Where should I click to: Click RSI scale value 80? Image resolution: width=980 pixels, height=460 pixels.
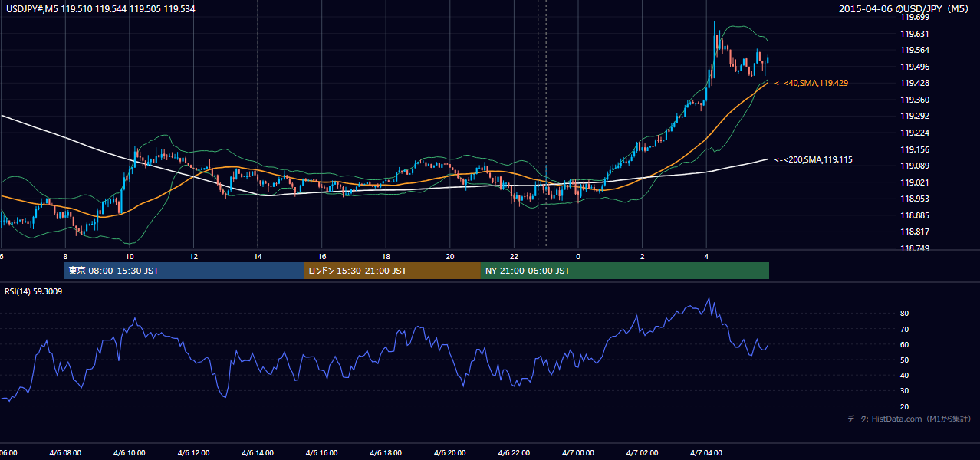point(905,314)
